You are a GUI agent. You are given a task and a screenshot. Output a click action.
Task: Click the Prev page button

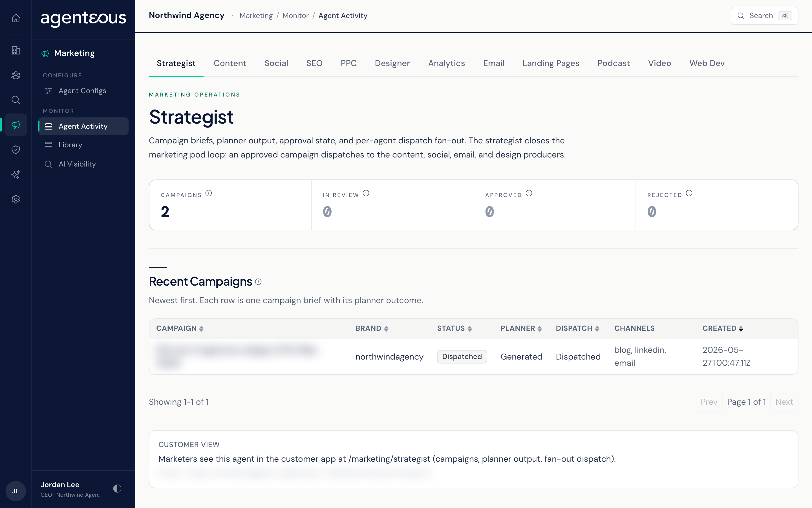click(x=709, y=402)
